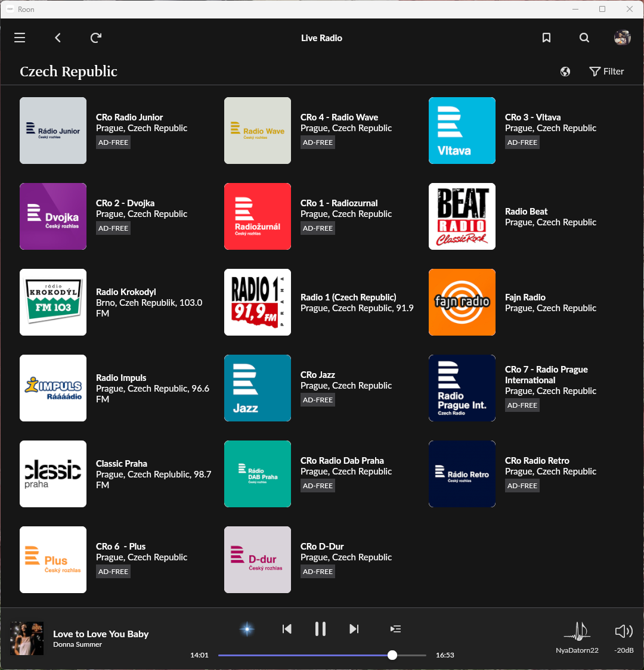Play the Radiožurnál station logo
The image size is (644, 670).
258,216
